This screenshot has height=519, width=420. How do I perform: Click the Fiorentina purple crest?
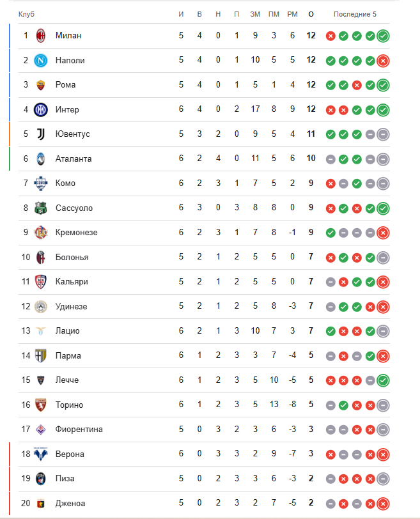(x=42, y=429)
